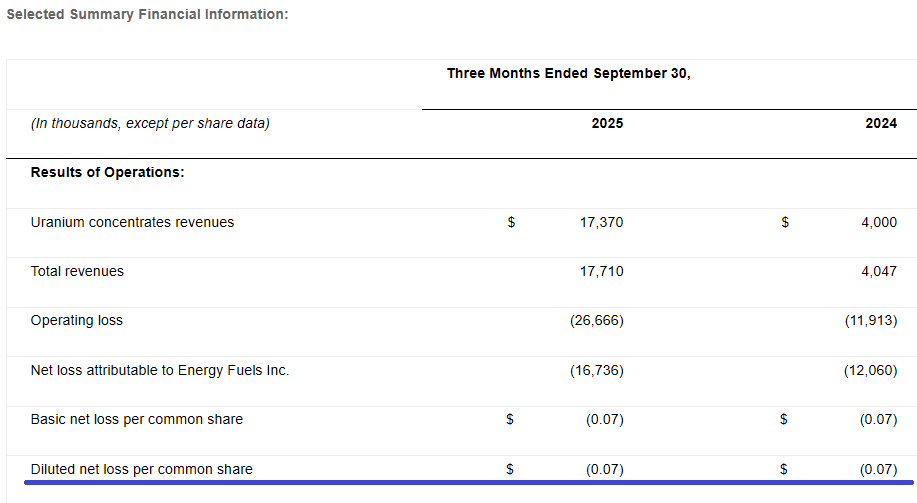Image resolution: width=917 pixels, height=503 pixels.
Task: Select the 'Selected Summary Financial Information:' heading
Action: [x=147, y=15]
